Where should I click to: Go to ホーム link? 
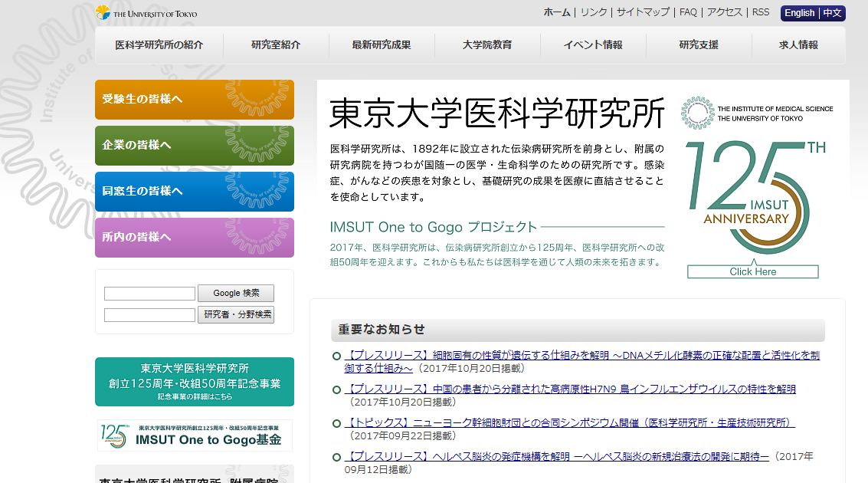(557, 12)
